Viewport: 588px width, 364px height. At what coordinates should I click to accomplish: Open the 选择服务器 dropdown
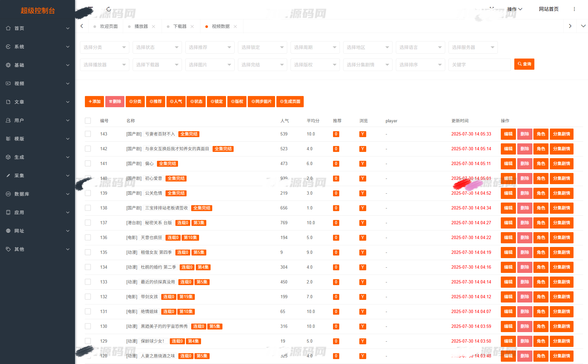(x=473, y=47)
